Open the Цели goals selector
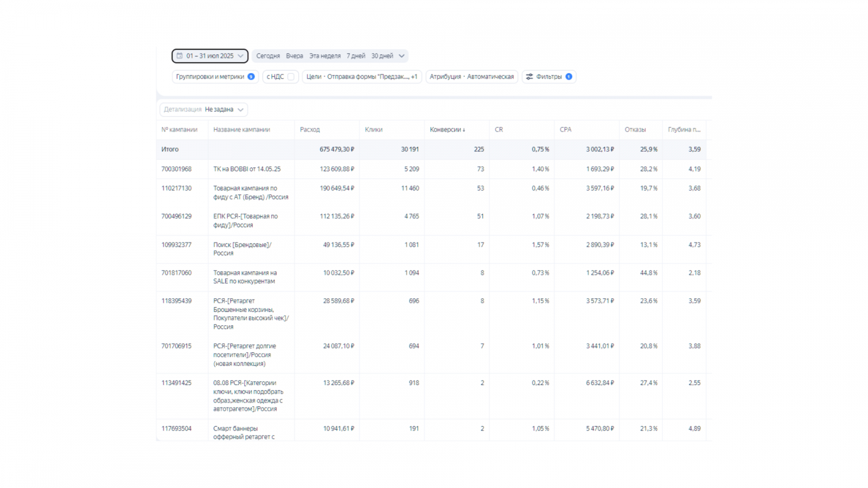868x488 pixels. click(362, 77)
